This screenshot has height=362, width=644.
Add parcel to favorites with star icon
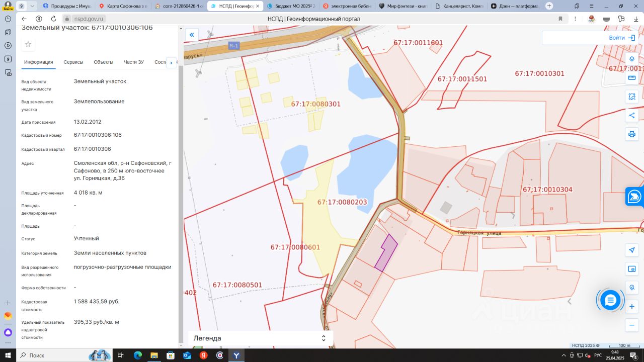(28, 44)
